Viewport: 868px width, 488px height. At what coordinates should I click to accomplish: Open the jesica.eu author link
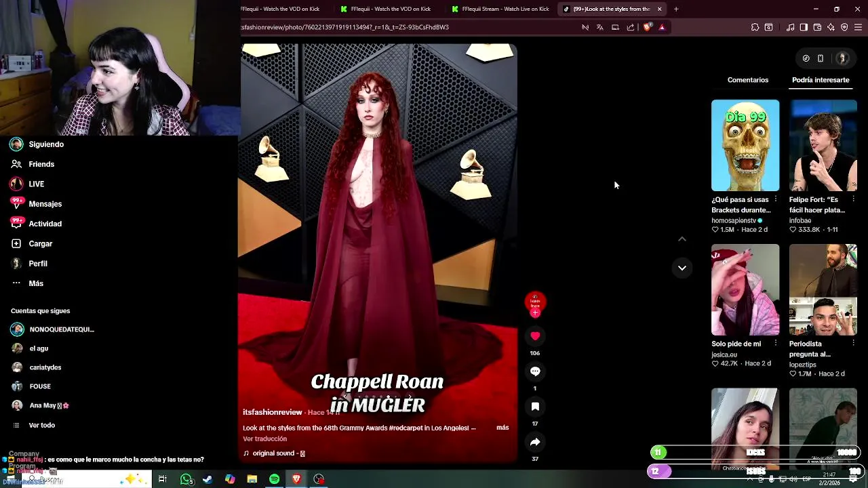[x=724, y=354]
